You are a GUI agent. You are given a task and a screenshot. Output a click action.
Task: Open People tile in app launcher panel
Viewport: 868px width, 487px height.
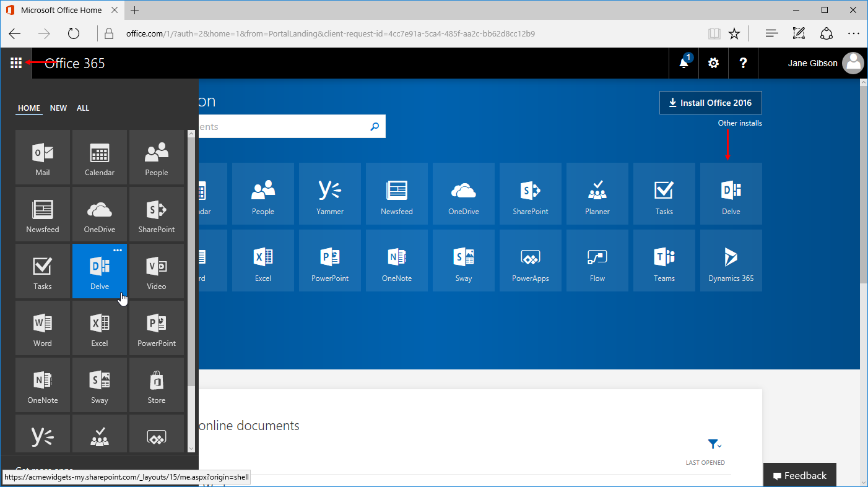pyautogui.click(x=157, y=157)
